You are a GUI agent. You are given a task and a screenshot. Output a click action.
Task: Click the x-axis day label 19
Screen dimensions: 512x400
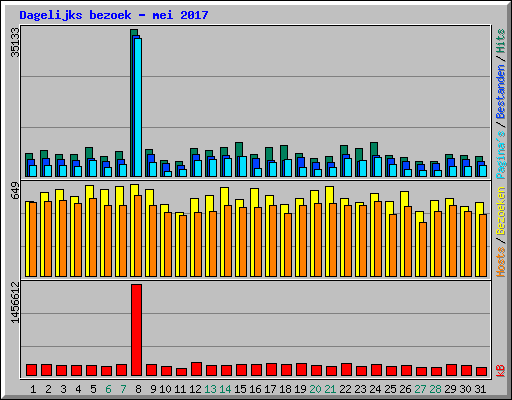tap(300, 389)
